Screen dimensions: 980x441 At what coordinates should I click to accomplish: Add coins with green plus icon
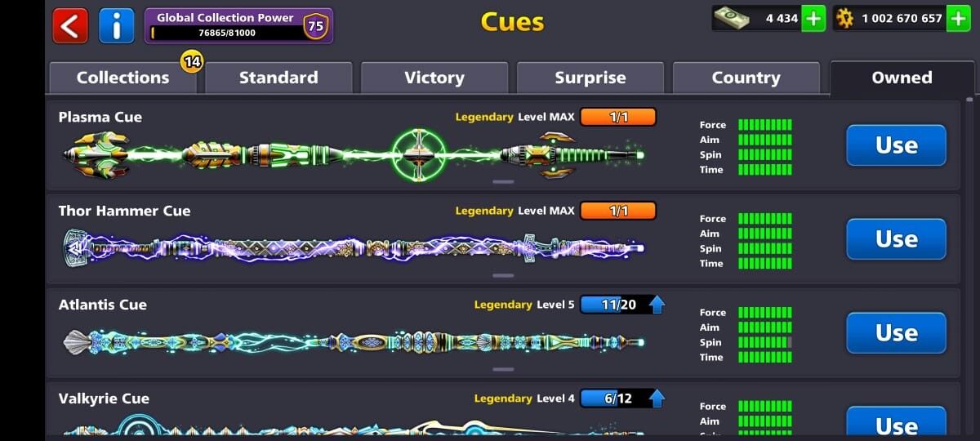click(959, 18)
